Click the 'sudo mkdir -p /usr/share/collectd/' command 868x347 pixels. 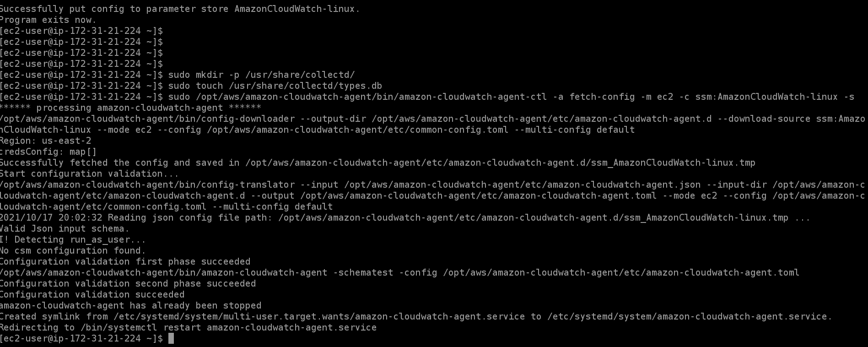[261, 75]
